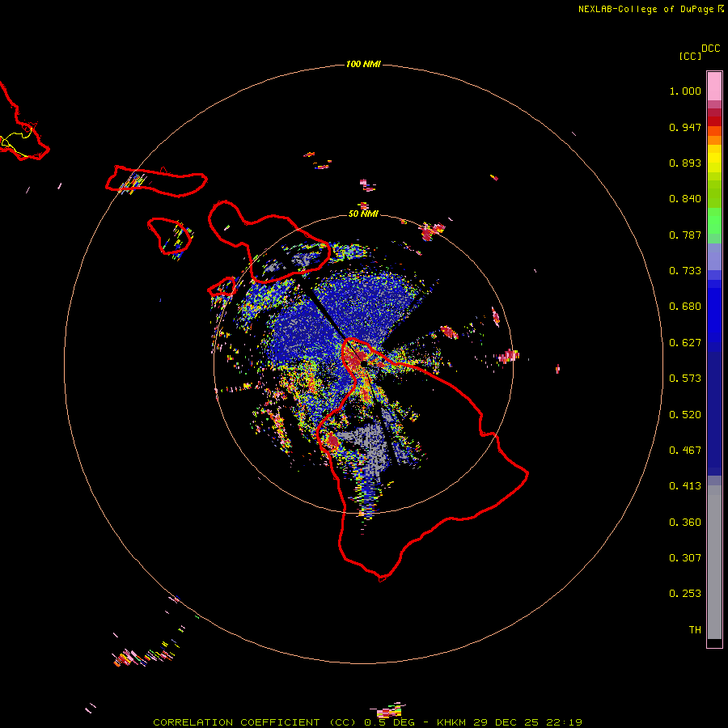This screenshot has width=728, height=728.
Task: Click the 0.787 scale value
Action: pos(685,235)
